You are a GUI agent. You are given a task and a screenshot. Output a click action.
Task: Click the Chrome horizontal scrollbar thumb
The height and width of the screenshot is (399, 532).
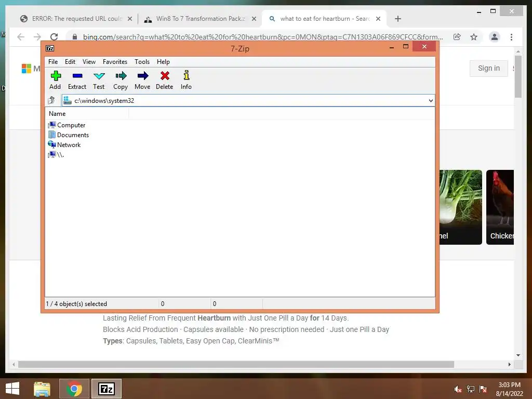[236, 364]
